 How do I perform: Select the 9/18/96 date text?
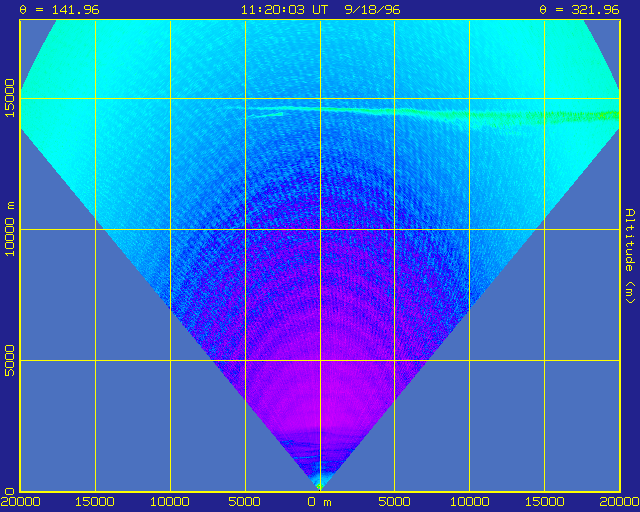[372, 9]
